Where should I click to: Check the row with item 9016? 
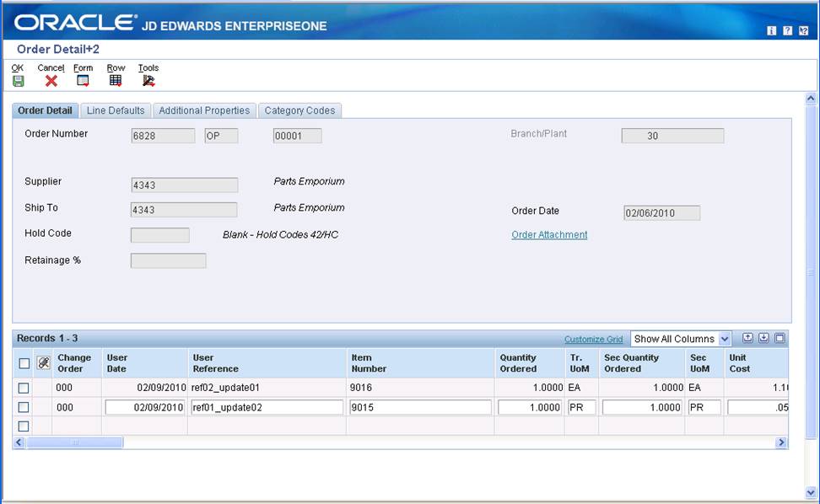click(x=24, y=388)
